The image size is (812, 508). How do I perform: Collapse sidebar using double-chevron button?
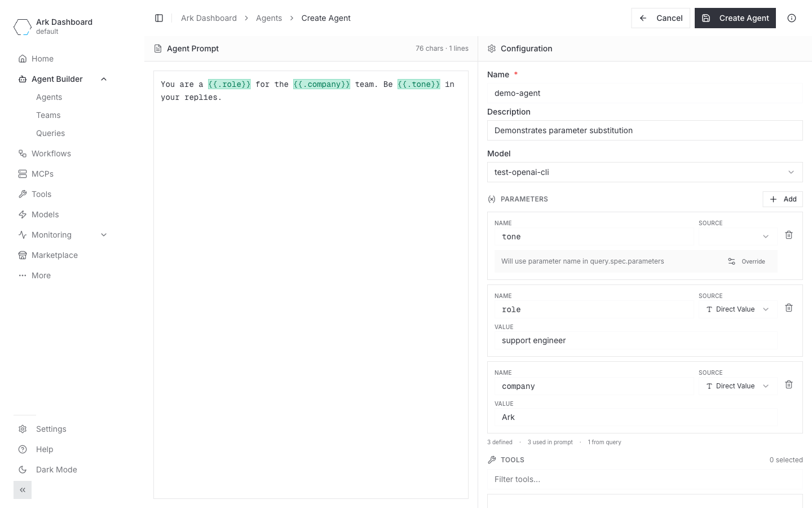tap(23, 490)
